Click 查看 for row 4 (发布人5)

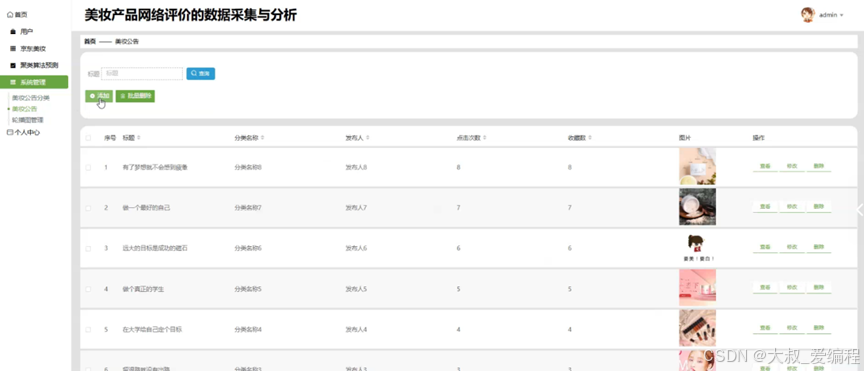click(x=765, y=288)
